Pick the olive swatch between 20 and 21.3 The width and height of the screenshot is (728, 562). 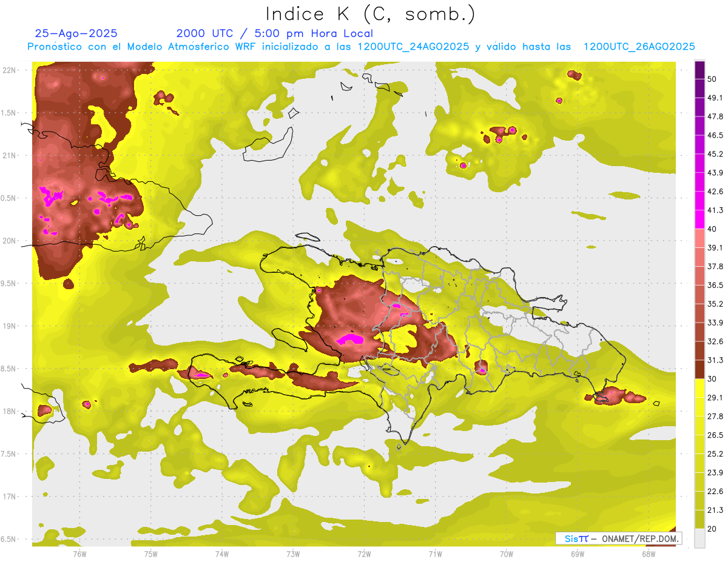pos(699,520)
